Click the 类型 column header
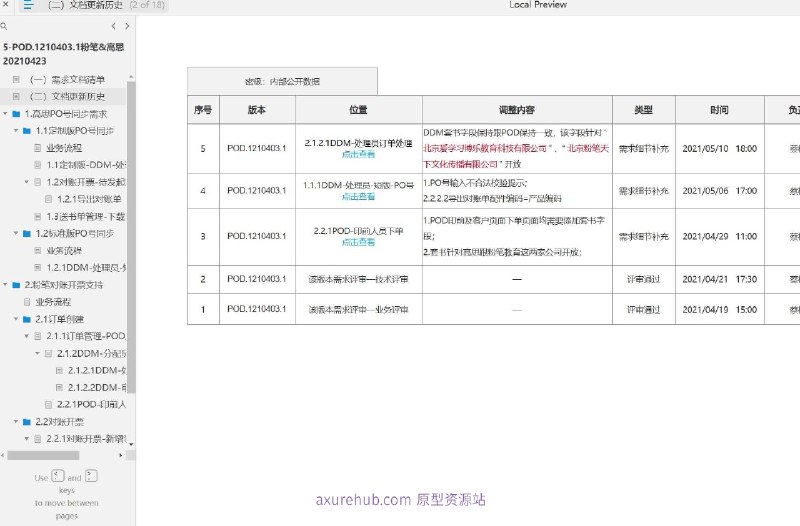 643,110
